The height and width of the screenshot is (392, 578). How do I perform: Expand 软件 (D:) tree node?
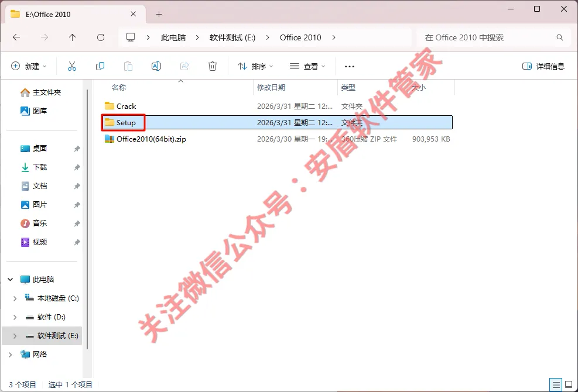[15, 317]
